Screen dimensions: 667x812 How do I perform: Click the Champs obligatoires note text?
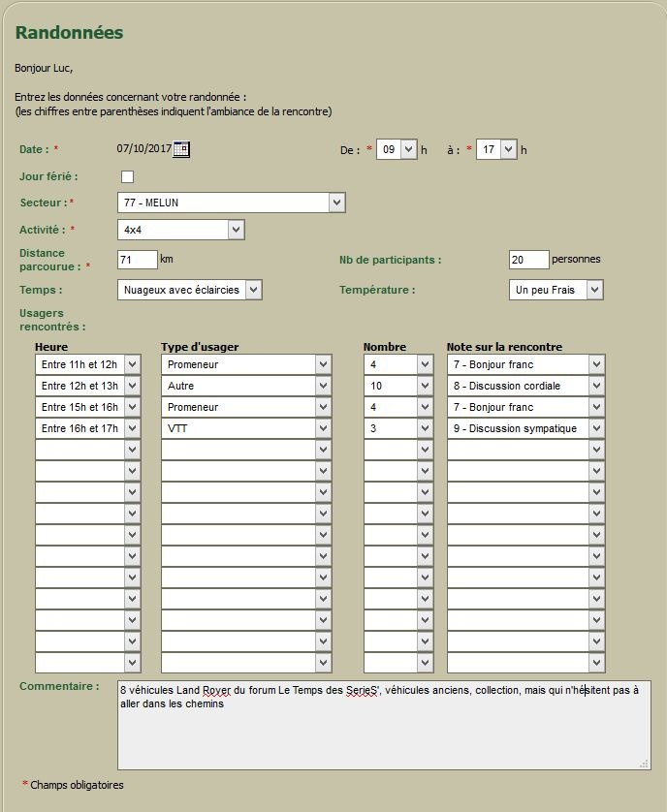77,785
